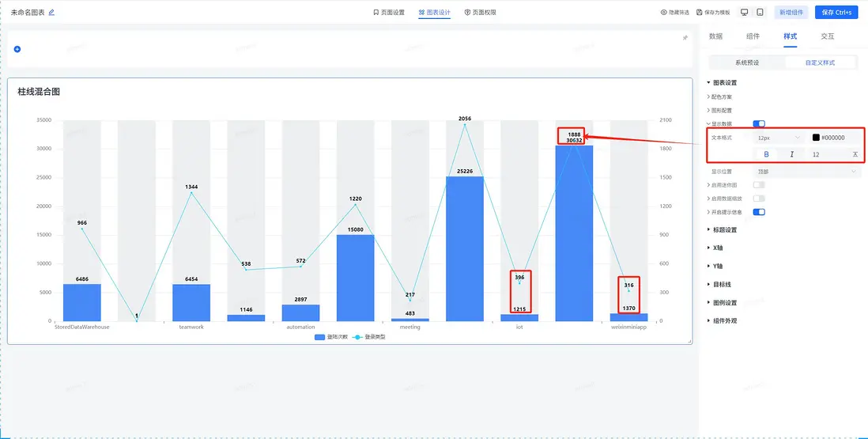868x439 pixels.
Task: Click the 1344 line data label
Action: click(191, 187)
